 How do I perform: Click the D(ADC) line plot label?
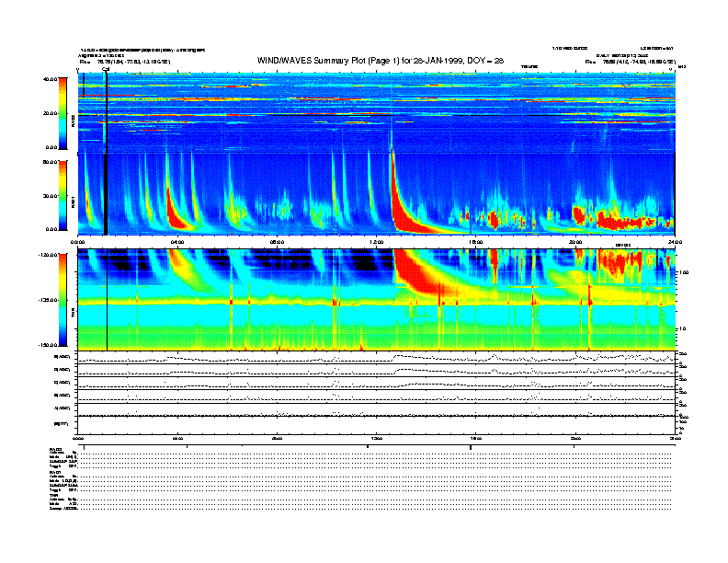click(63, 370)
